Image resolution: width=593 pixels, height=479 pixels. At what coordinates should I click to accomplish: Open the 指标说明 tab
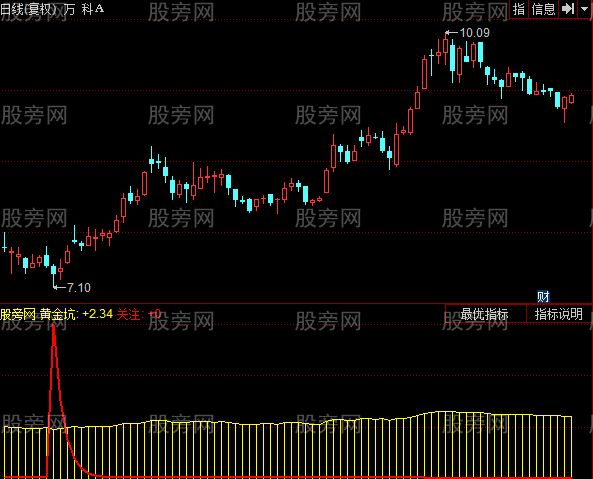[x=558, y=314]
